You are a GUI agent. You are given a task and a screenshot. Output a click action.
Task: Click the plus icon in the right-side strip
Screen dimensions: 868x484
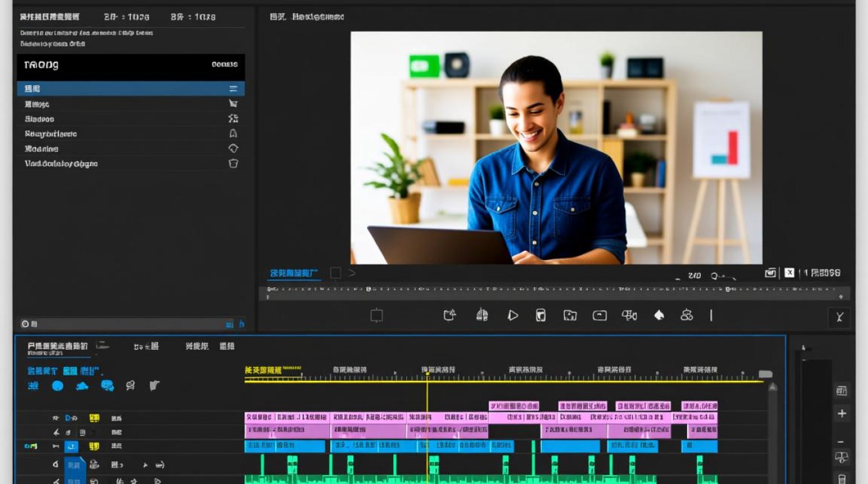[842, 414]
